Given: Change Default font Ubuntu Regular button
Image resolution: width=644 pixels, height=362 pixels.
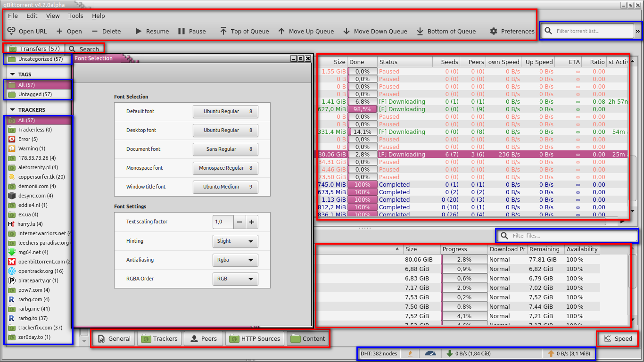Looking at the screenshot, I should 225,112.
